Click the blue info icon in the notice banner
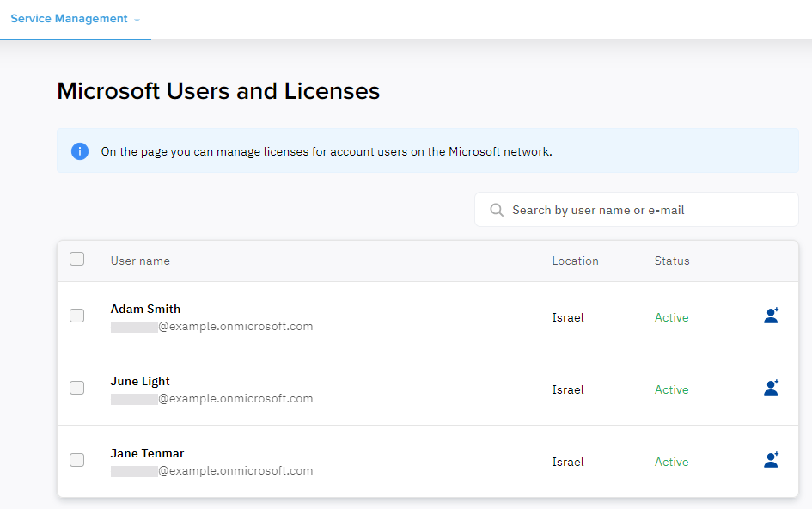 click(x=80, y=150)
